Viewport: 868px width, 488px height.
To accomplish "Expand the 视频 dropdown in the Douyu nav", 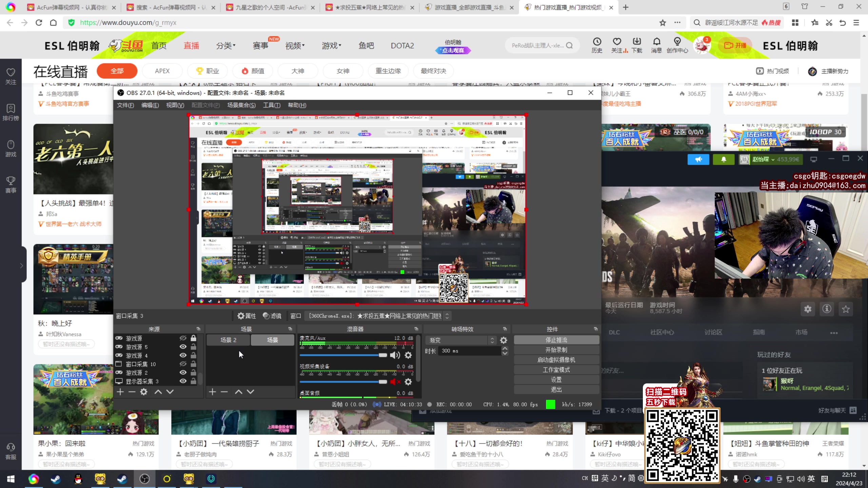I will click(295, 46).
